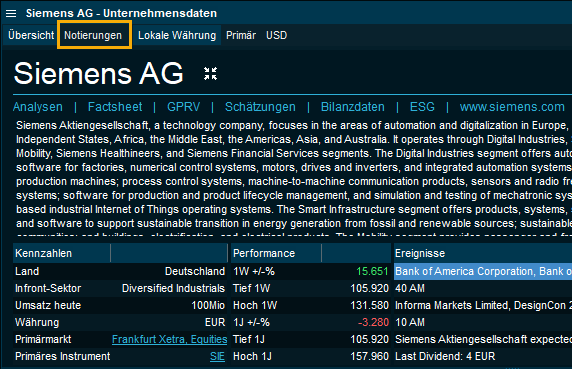Select the Tief 1W value 105.920
This screenshot has width=572, height=369.
pos(370,288)
